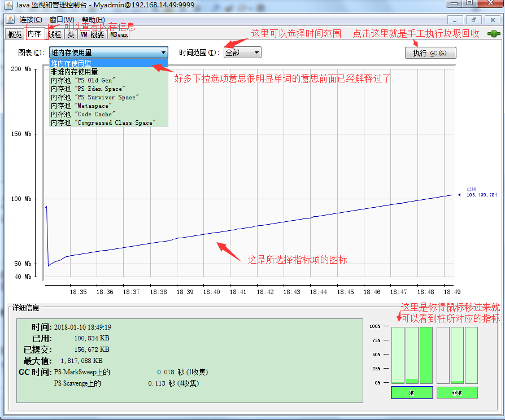The width and height of the screenshot is (505, 420).
Task: Choose memory pool "PS Old Gen" option
Action: coord(82,80)
